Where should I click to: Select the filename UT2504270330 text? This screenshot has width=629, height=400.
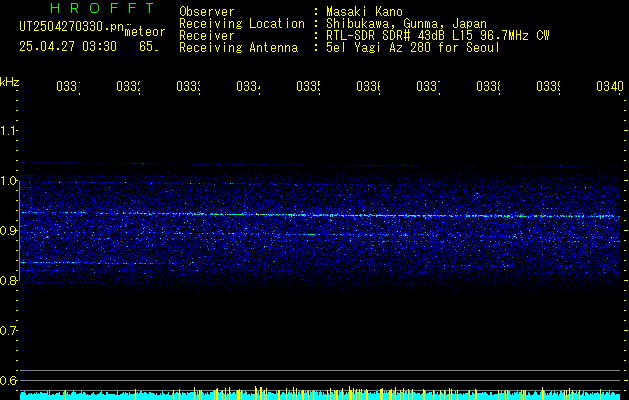72,27
